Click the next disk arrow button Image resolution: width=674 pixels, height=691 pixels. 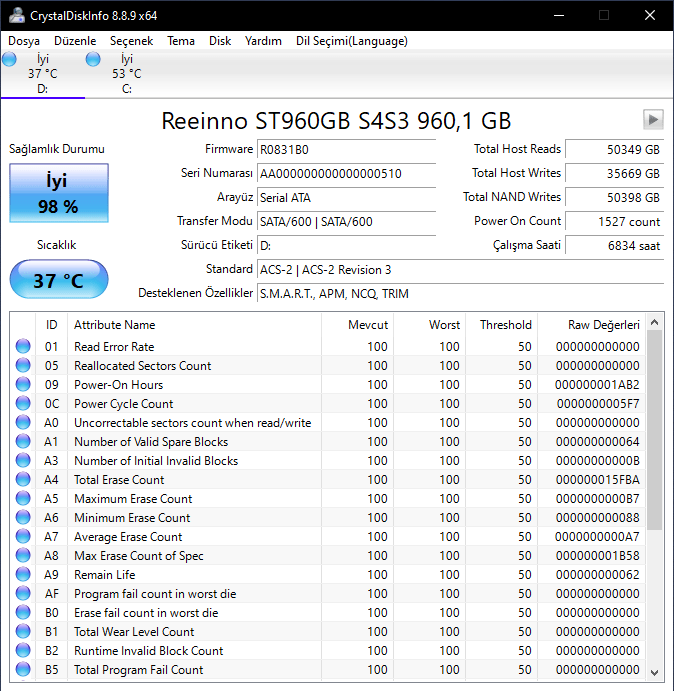653,120
